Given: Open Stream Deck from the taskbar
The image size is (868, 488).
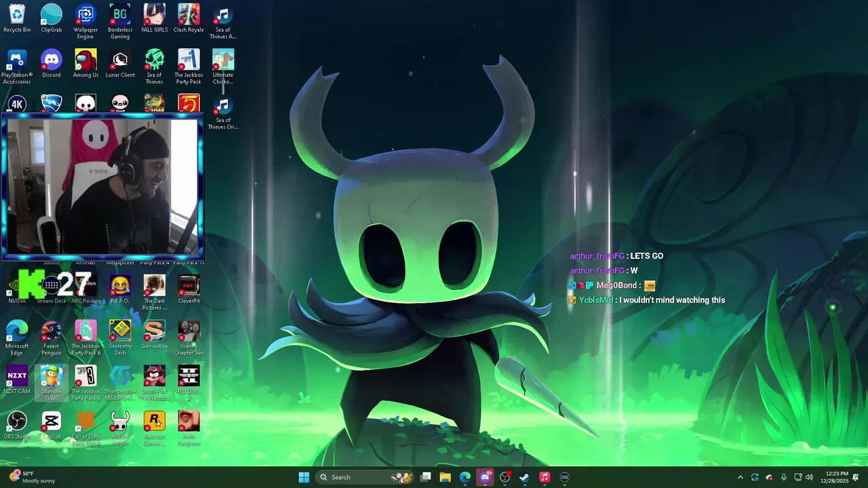Looking at the screenshot, I should 564,477.
